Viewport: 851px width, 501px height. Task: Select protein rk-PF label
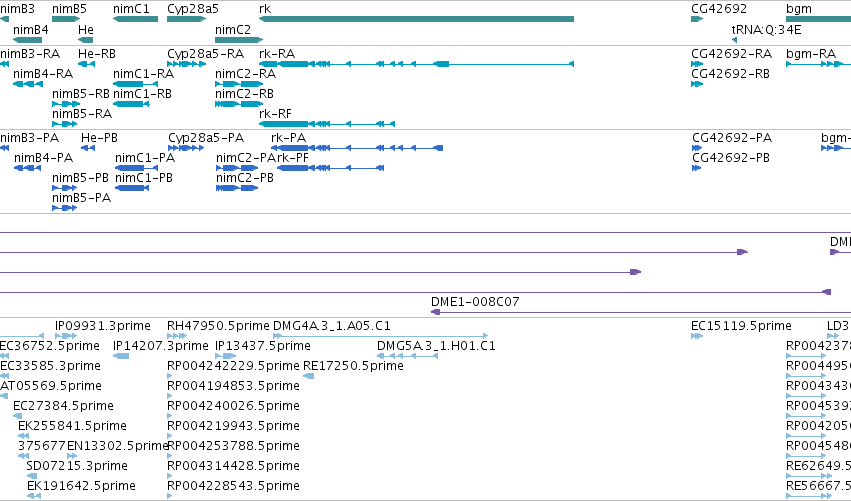tap(293, 158)
